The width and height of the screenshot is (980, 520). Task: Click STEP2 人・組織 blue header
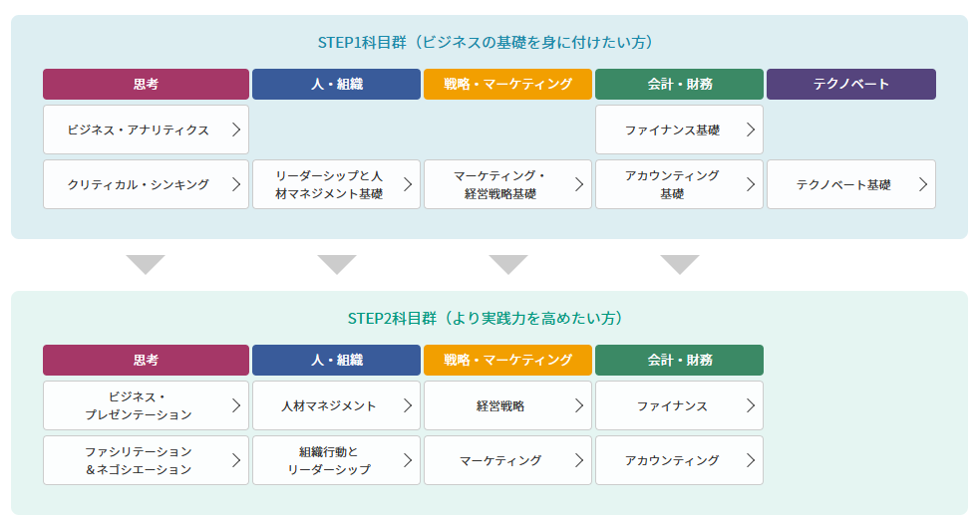click(x=336, y=360)
